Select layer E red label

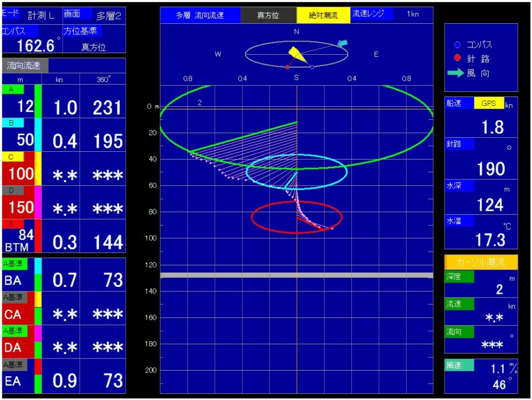[x=13, y=224]
